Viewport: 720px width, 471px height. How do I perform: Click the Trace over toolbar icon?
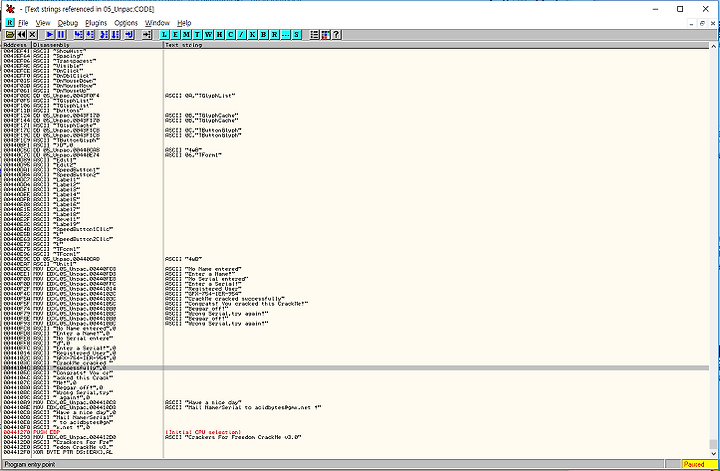pos(115,34)
